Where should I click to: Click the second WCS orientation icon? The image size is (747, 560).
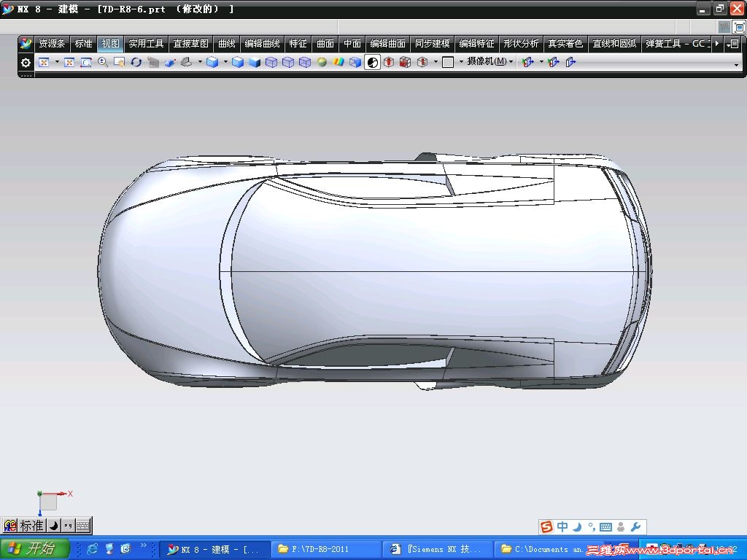click(553, 63)
